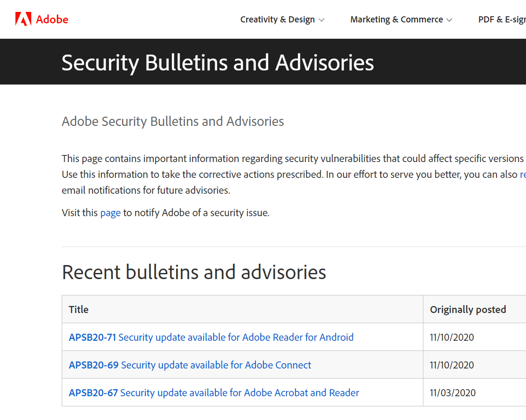Open the PDF & E-signatures menu
Image resolution: width=526 pixels, height=420 pixels.
coord(502,19)
